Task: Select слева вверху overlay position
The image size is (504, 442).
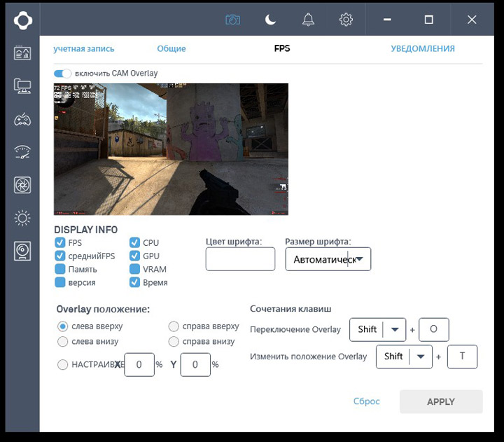Action: coord(63,326)
